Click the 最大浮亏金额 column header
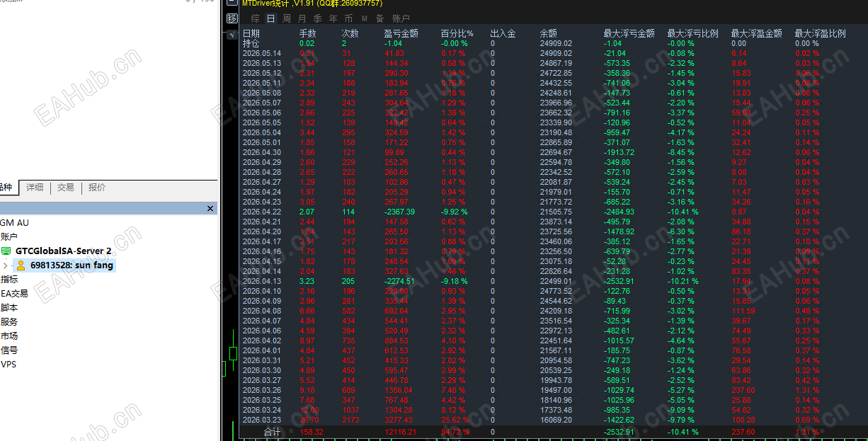The width and height of the screenshot is (868, 441). click(629, 33)
